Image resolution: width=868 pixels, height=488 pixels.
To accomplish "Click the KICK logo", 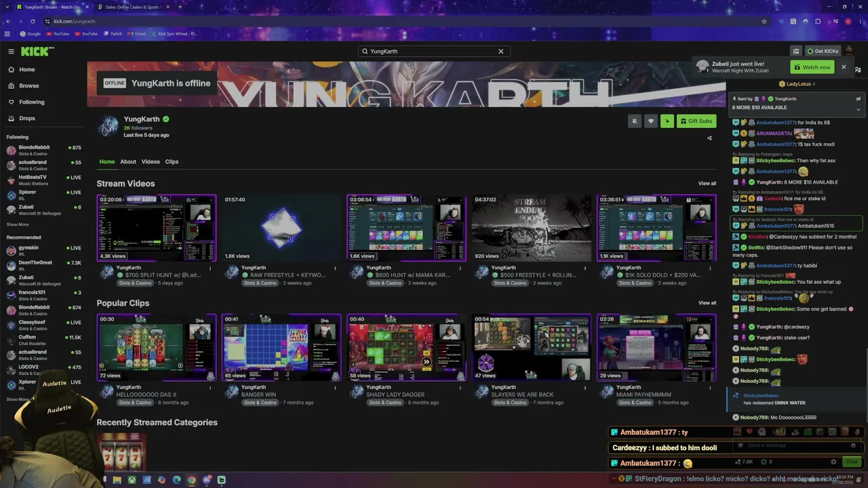I will coord(37,52).
